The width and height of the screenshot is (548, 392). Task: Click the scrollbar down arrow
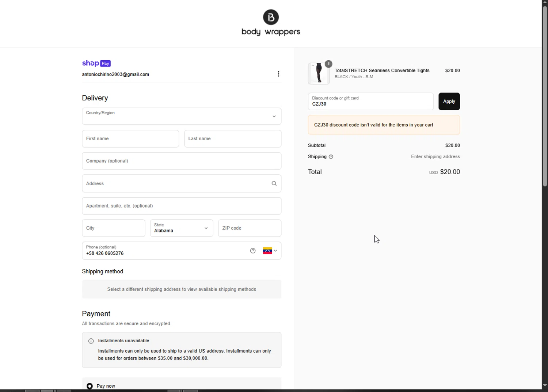coord(545,385)
